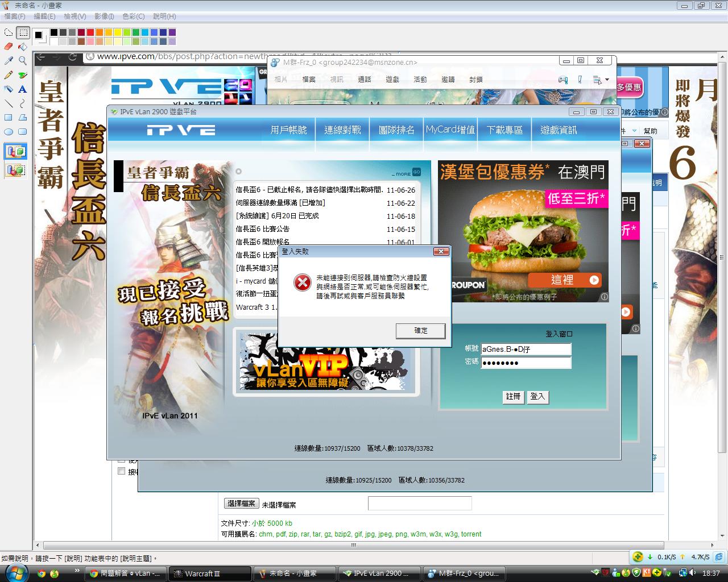Image resolution: width=728 pixels, height=582 pixels.
Task: Open the MSN chat window menu dropdown arrow
Action: point(607,80)
